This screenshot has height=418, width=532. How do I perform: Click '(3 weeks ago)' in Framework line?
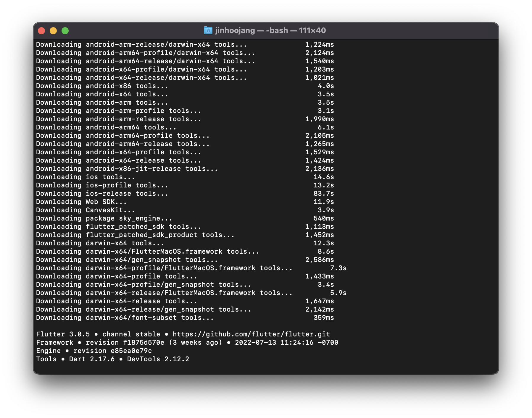(195, 343)
